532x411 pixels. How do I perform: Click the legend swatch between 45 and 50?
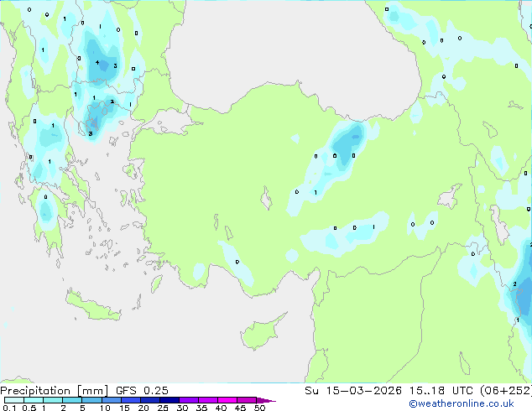coord(247,400)
